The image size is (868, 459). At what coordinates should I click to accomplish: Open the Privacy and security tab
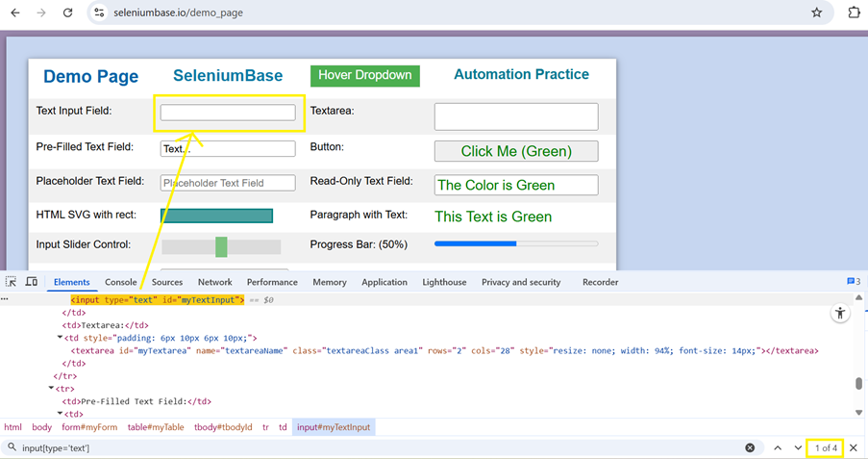click(x=521, y=282)
